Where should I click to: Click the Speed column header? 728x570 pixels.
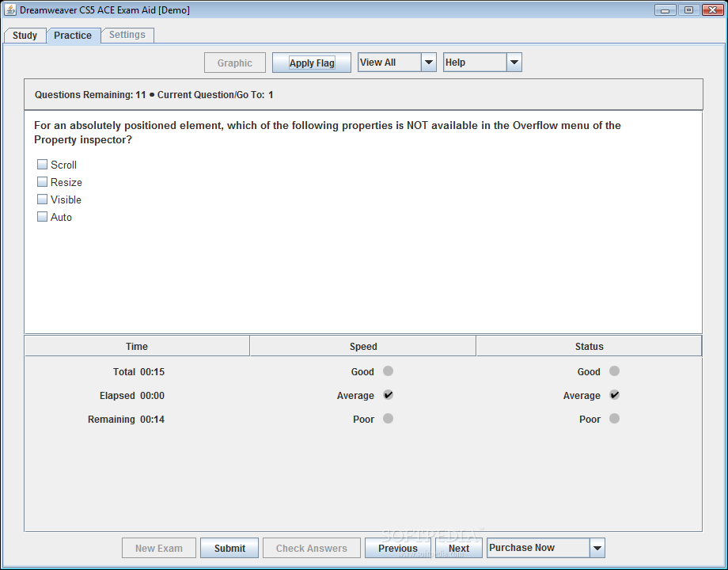[363, 346]
